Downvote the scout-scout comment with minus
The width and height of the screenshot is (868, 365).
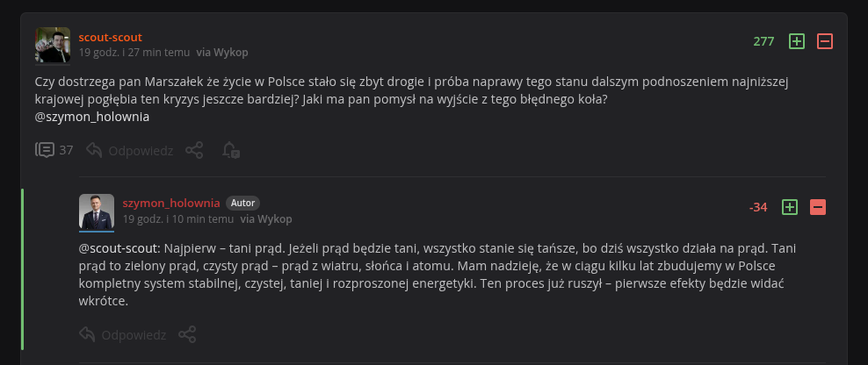825,41
